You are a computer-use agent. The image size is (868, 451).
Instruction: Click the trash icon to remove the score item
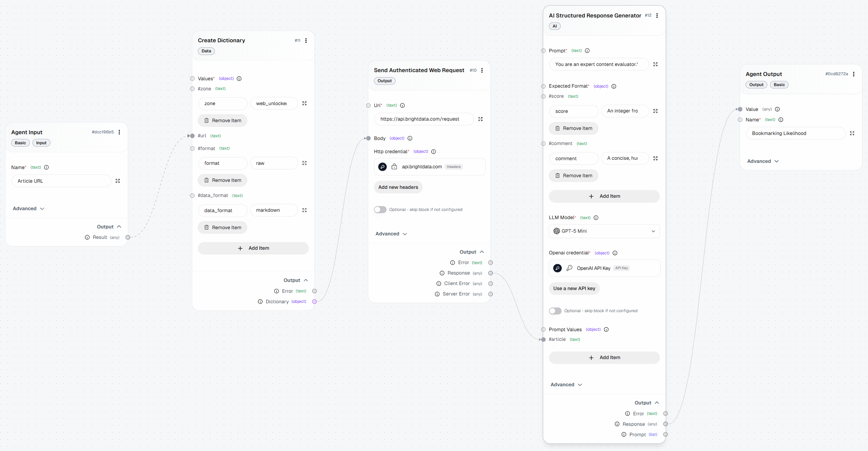tap(558, 128)
